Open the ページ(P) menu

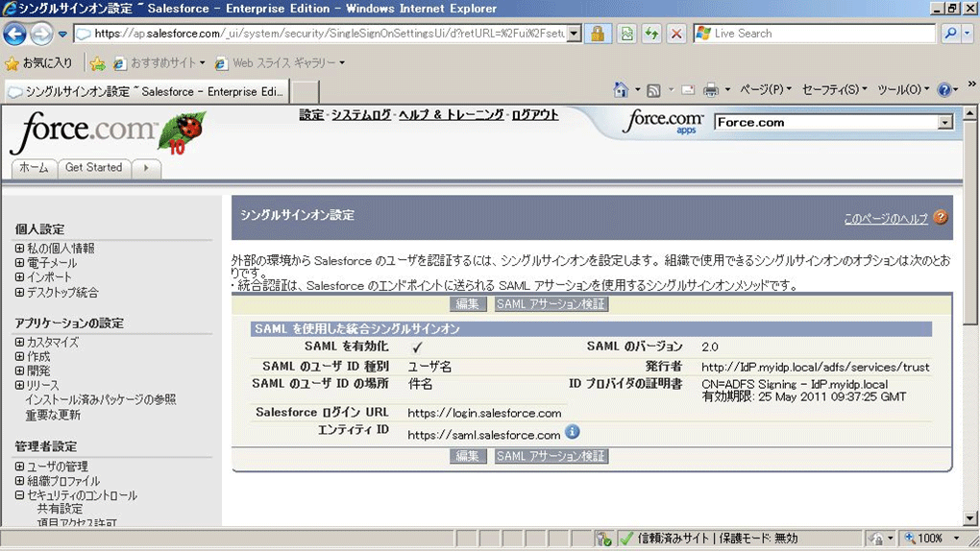point(766,90)
